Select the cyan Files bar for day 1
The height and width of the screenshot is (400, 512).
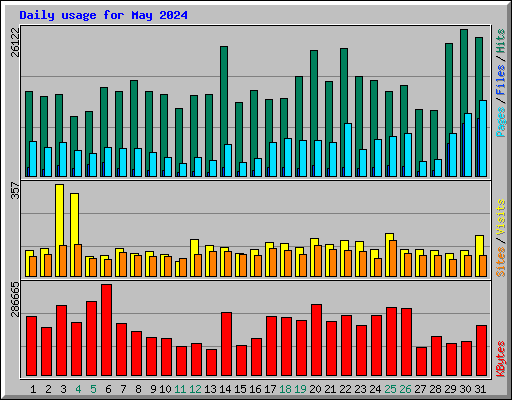click(33, 159)
